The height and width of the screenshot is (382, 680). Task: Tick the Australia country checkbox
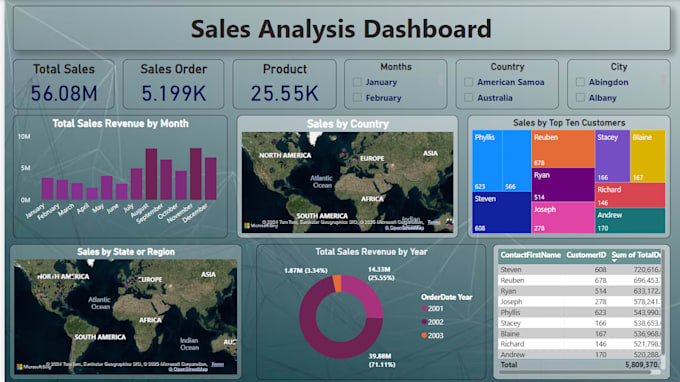click(468, 98)
